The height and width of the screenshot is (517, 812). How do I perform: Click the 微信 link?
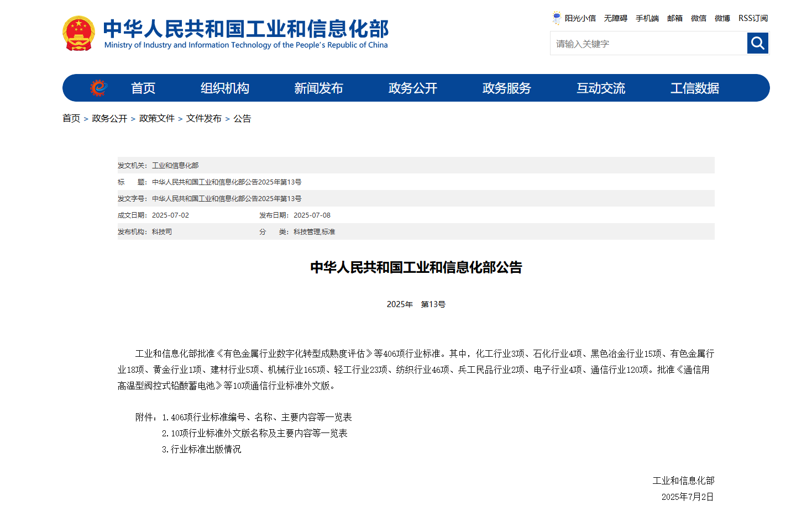pyautogui.click(x=699, y=18)
